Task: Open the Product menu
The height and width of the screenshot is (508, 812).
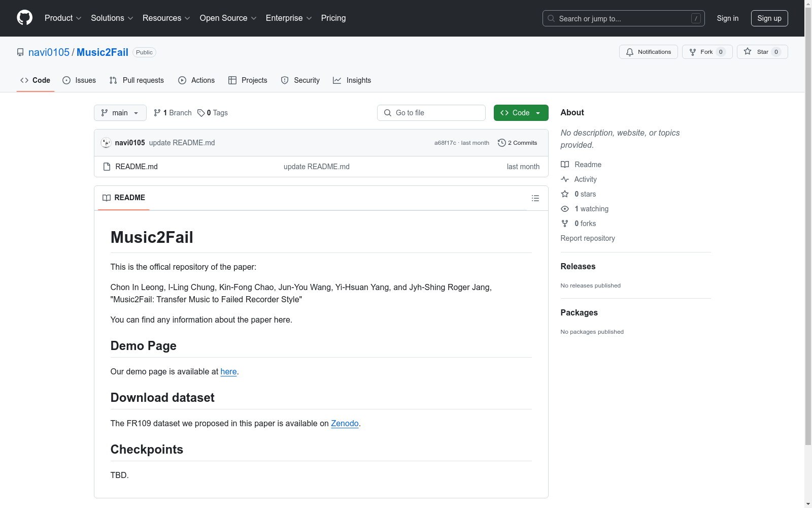Action: (x=63, y=18)
